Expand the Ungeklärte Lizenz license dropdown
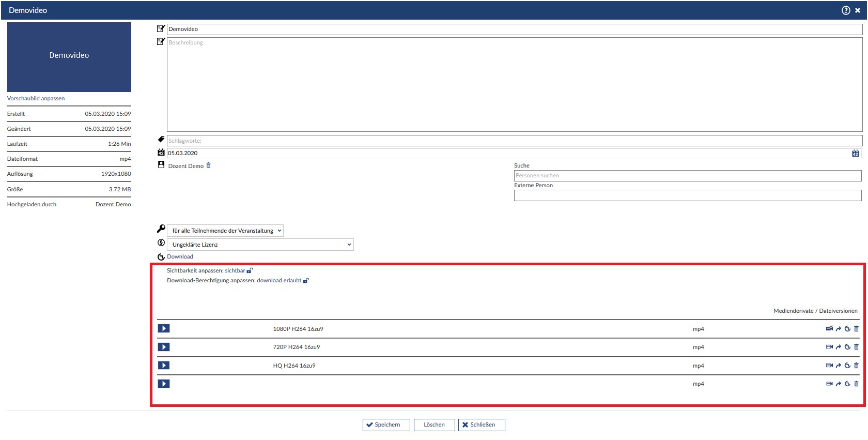 pyautogui.click(x=260, y=245)
